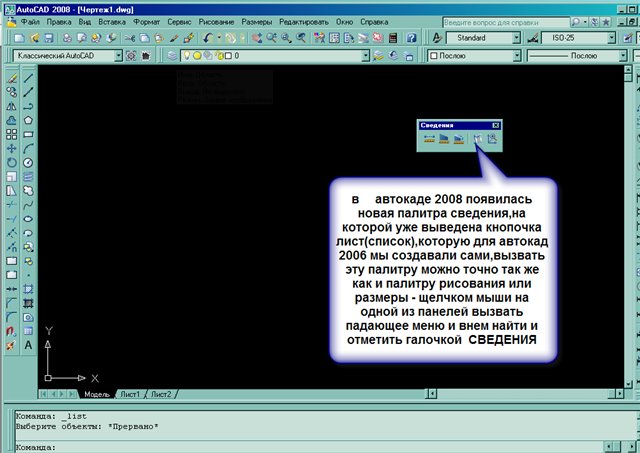The image size is (640, 453).
Task: Click the Distance icon in Сведения palette
Action: [x=429, y=140]
